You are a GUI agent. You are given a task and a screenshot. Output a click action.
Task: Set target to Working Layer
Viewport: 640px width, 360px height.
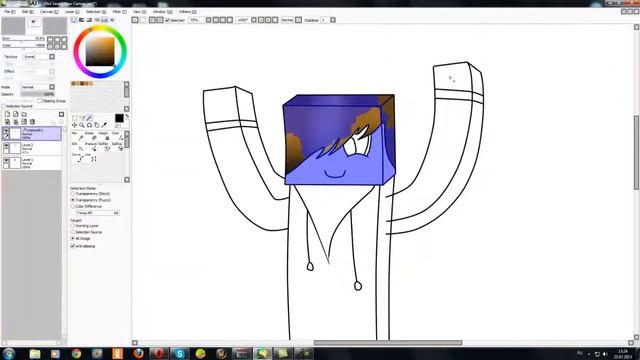[x=73, y=225]
